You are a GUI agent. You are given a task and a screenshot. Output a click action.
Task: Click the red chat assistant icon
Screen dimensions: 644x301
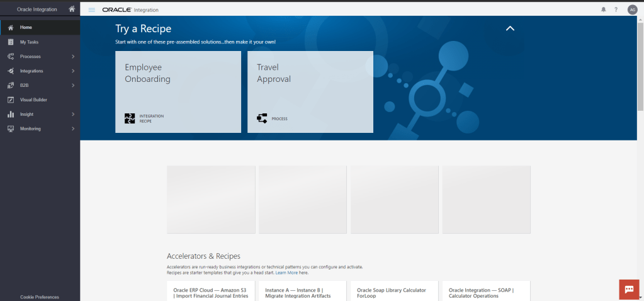[x=628, y=289]
